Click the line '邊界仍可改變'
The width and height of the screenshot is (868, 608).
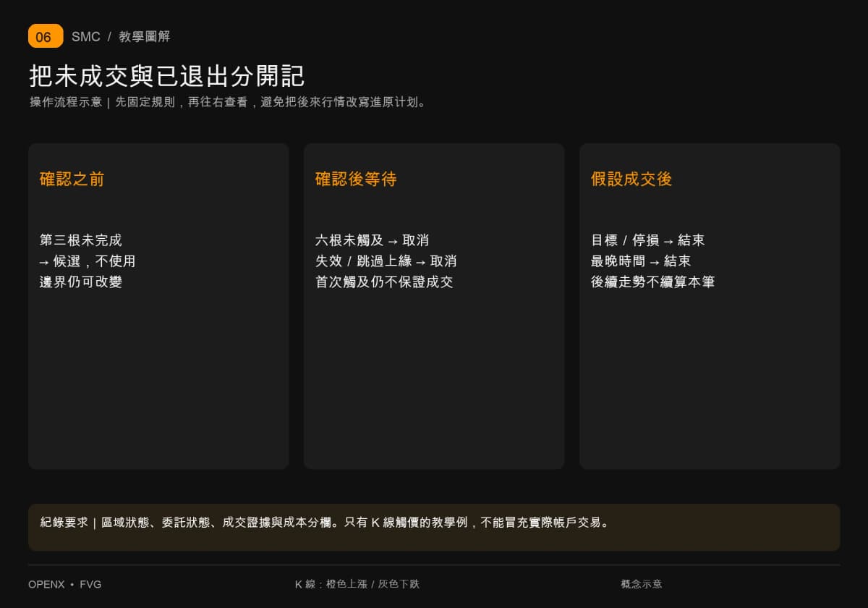[x=81, y=282]
